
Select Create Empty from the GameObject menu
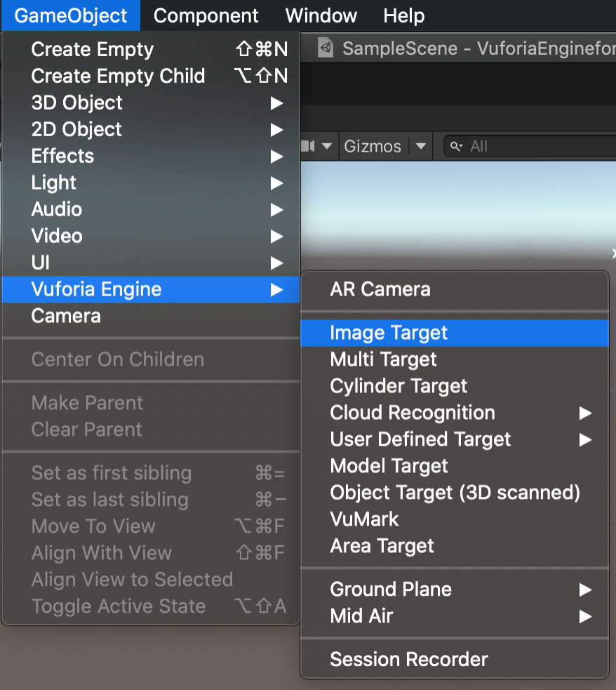click(92, 49)
